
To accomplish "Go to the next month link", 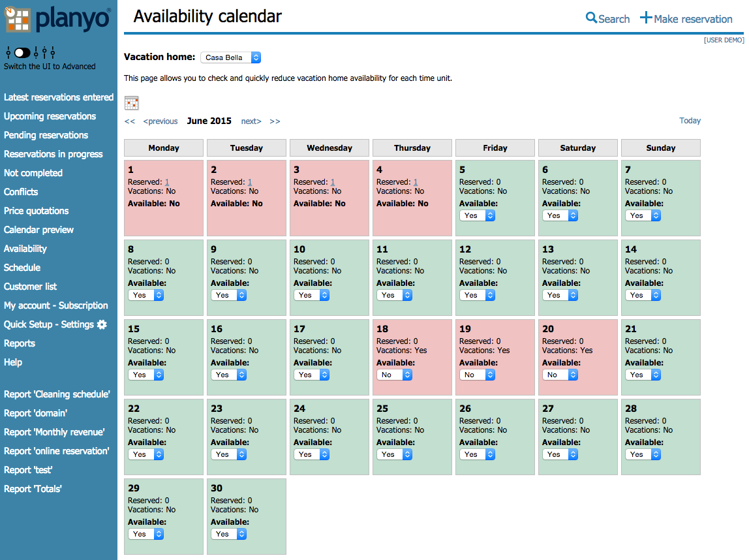I will coord(251,121).
